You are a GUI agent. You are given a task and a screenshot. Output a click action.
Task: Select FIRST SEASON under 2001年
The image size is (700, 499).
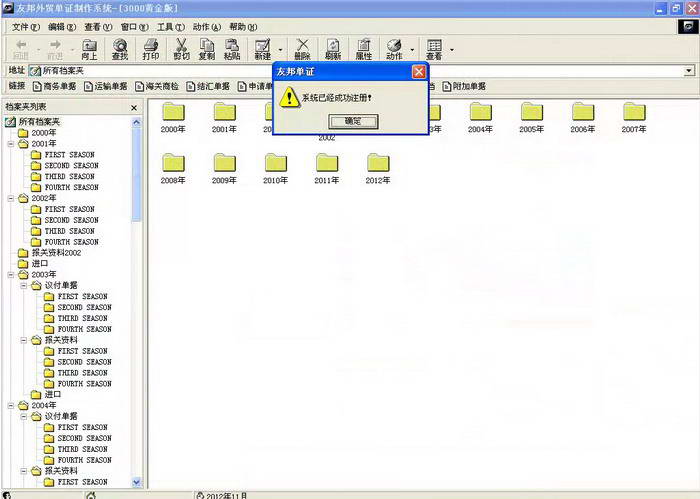click(x=63, y=155)
